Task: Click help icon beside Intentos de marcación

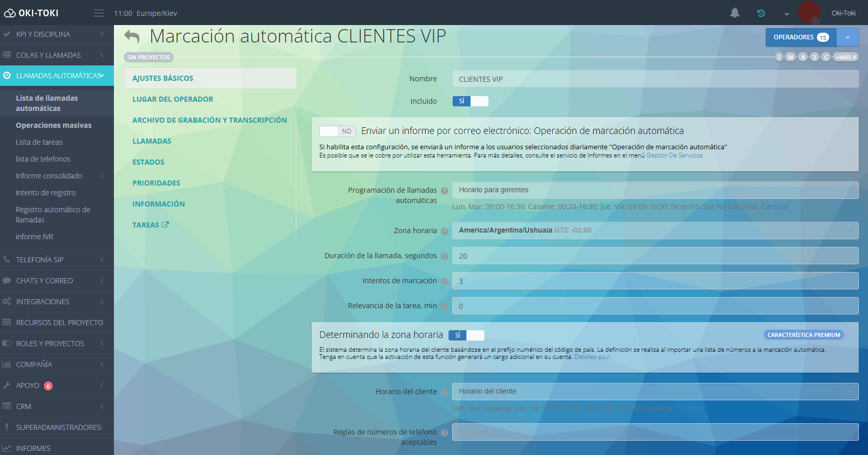Action: (444, 281)
